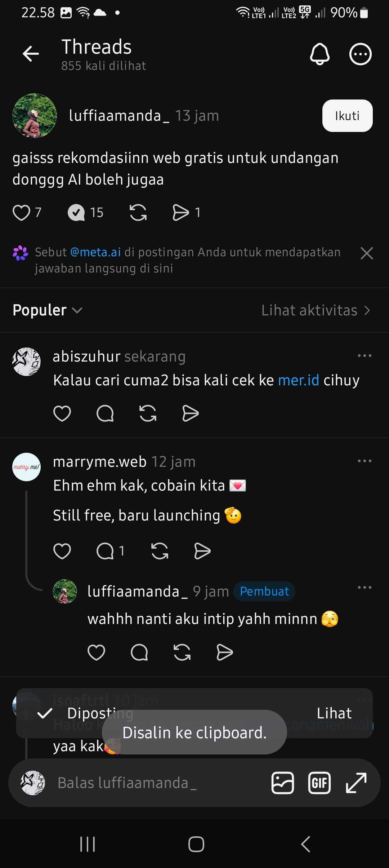Like abiszuhur's reply
This screenshot has height=868, width=389.
click(x=62, y=413)
